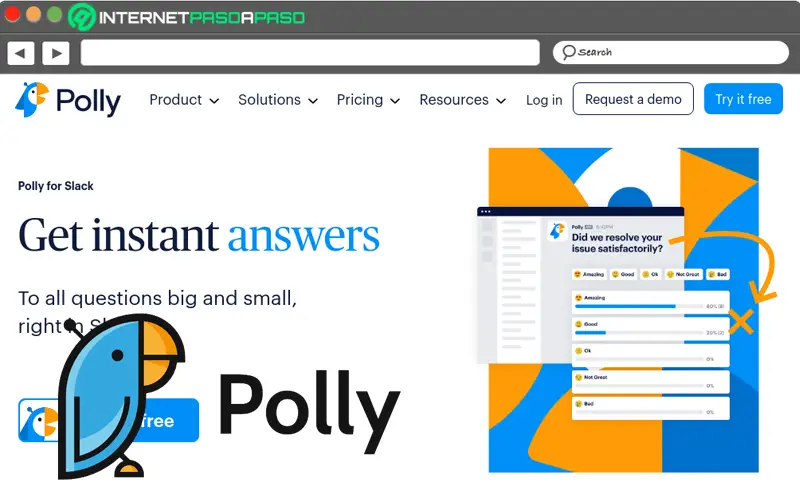Image resolution: width=800 pixels, height=500 pixels.
Task: Click the Polly avatar in the poll preview
Action: tap(557, 231)
